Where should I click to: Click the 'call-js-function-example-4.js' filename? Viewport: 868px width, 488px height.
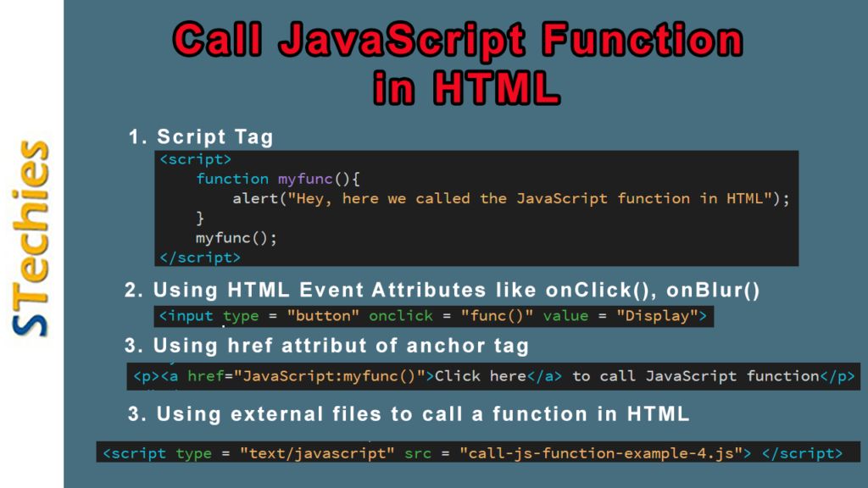(x=606, y=452)
